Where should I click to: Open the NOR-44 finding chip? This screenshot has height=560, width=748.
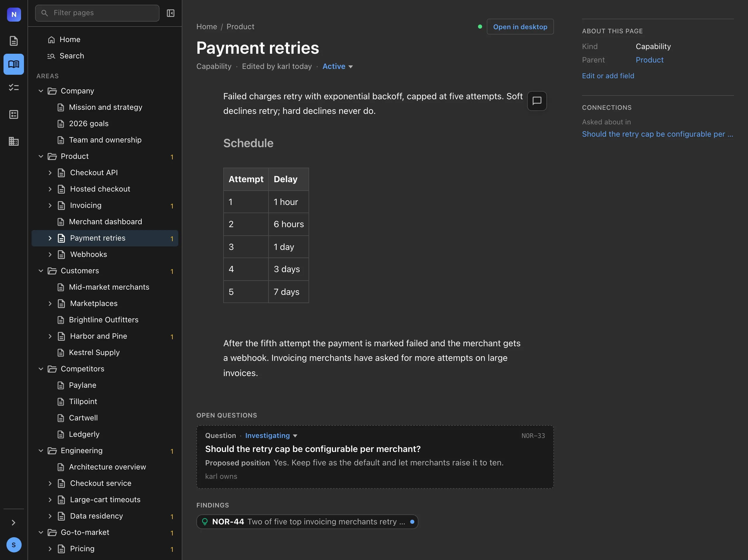click(x=307, y=521)
